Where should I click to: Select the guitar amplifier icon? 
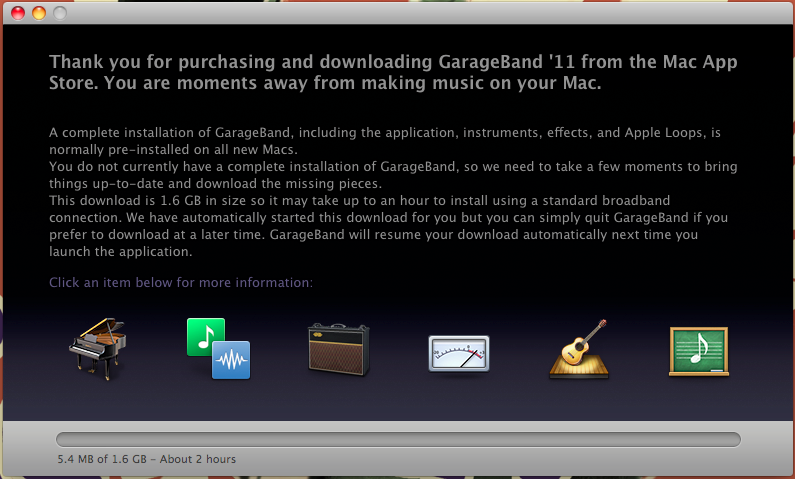(x=339, y=350)
